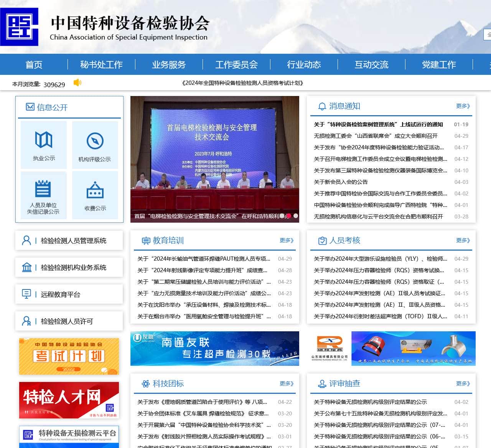Screen dimensions: 491x448
Task: Click the 人员考核 clipboard icon
Action: 322,241
